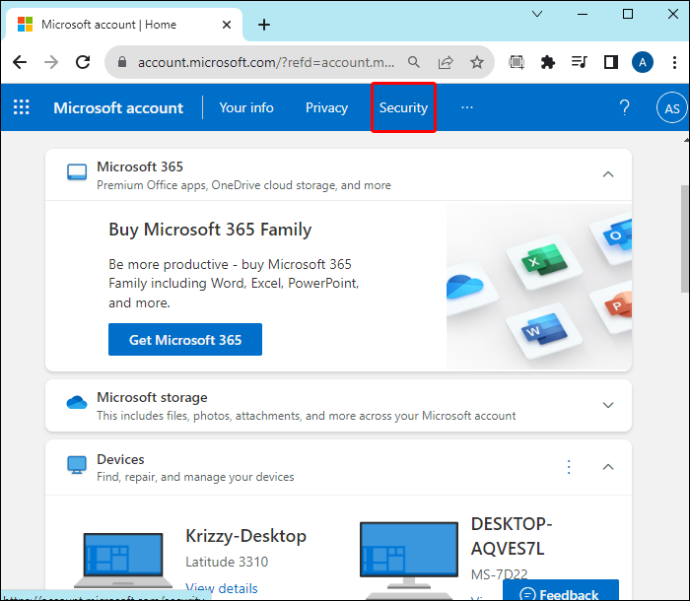Select the Krizzy-Desktop laptop image
Viewport: 690px width, 601px height.
coord(123,560)
